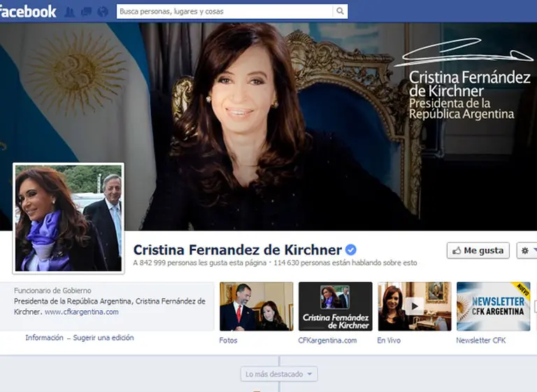Expand the 'Lo más destacado' dropdown

tap(279, 374)
